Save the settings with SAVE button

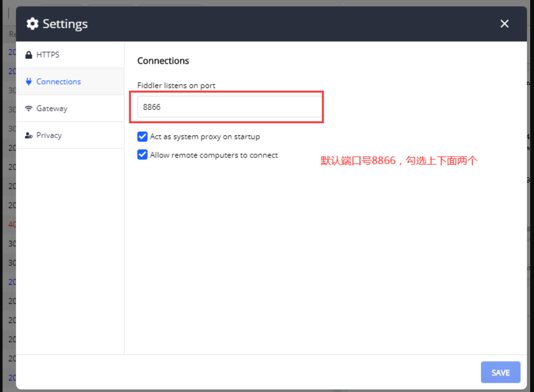tap(500, 373)
